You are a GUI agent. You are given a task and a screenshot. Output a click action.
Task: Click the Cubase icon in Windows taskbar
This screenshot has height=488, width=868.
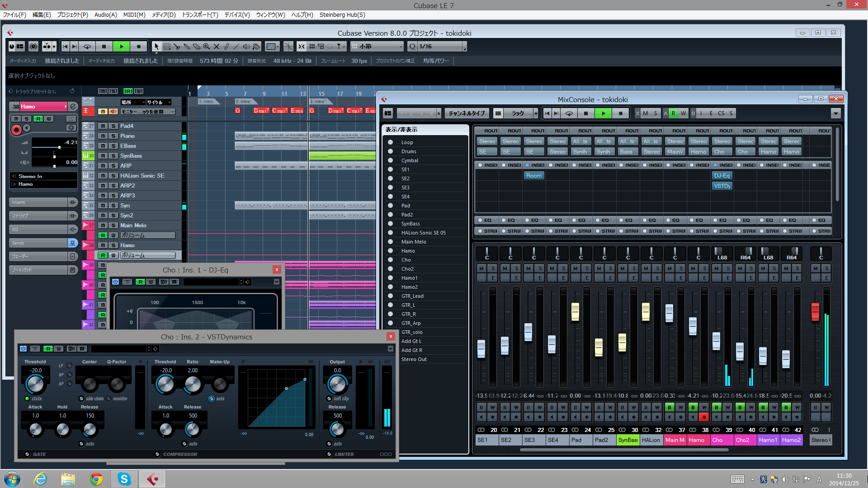click(x=152, y=479)
